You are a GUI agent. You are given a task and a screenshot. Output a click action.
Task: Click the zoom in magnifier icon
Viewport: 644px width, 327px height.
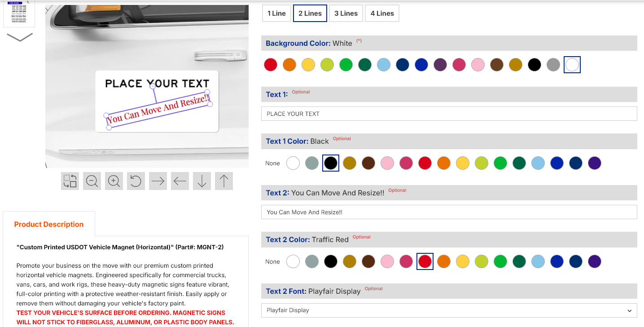click(x=114, y=181)
